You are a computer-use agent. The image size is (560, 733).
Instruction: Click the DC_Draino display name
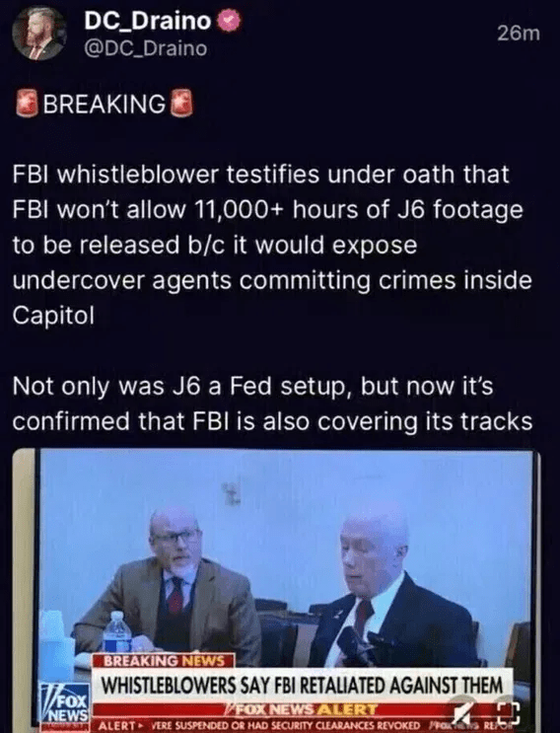tap(148, 21)
